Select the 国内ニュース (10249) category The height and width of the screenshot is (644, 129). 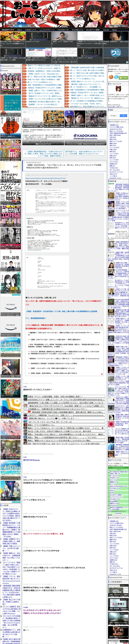tap(116, 131)
